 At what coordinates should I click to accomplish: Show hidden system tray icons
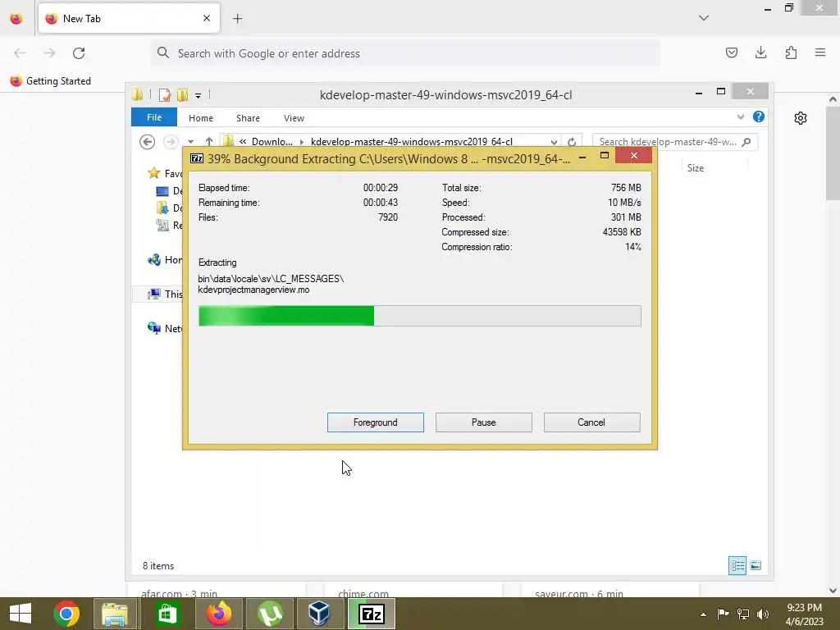click(703, 614)
